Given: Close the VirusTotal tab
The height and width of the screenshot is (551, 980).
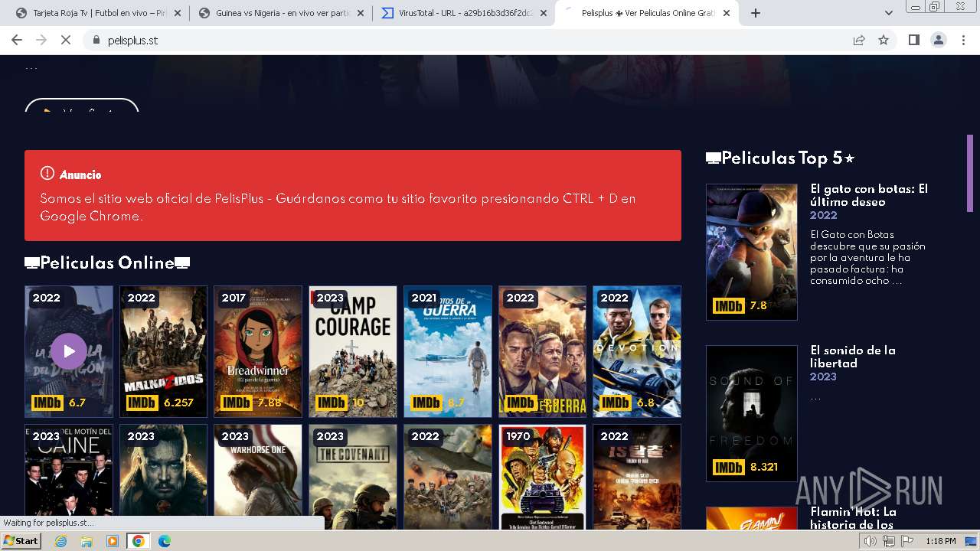Looking at the screenshot, I should (543, 13).
